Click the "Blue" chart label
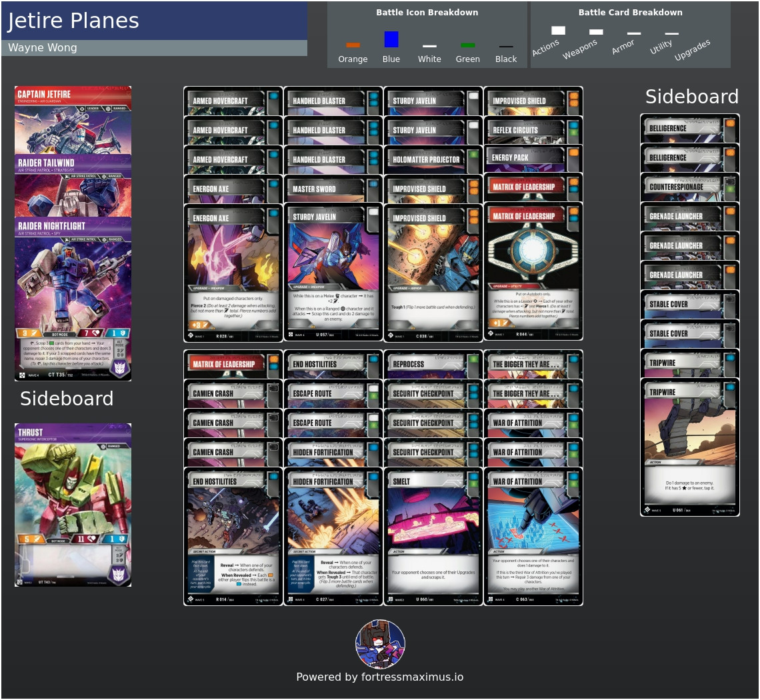The width and height of the screenshot is (760, 700). [x=391, y=59]
